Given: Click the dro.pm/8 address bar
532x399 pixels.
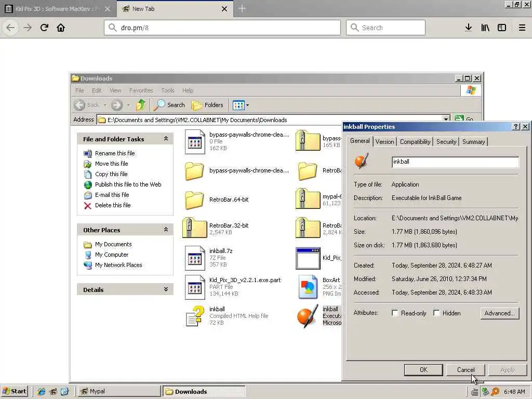Looking at the screenshot, I should pyautogui.click(x=222, y=28).
